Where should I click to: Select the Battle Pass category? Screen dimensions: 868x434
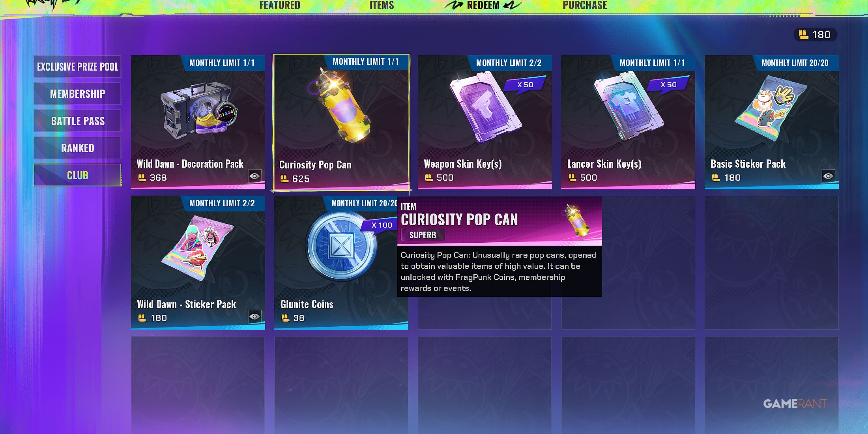tap(77, 121)
